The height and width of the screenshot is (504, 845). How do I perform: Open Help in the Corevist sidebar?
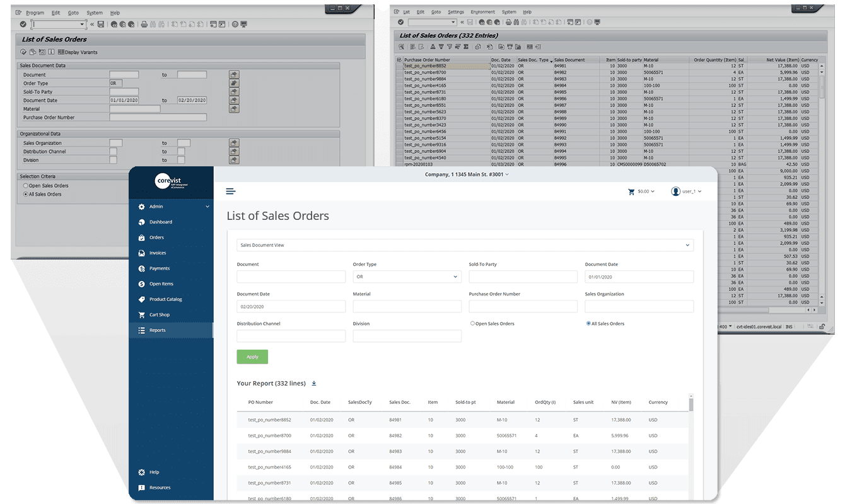[154, 472]
